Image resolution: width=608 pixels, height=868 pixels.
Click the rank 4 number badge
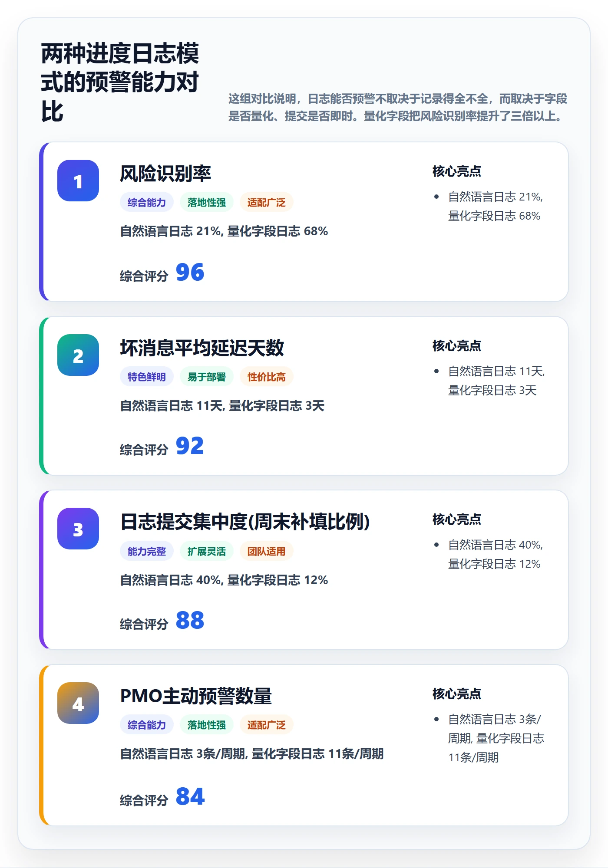point(78,703)
